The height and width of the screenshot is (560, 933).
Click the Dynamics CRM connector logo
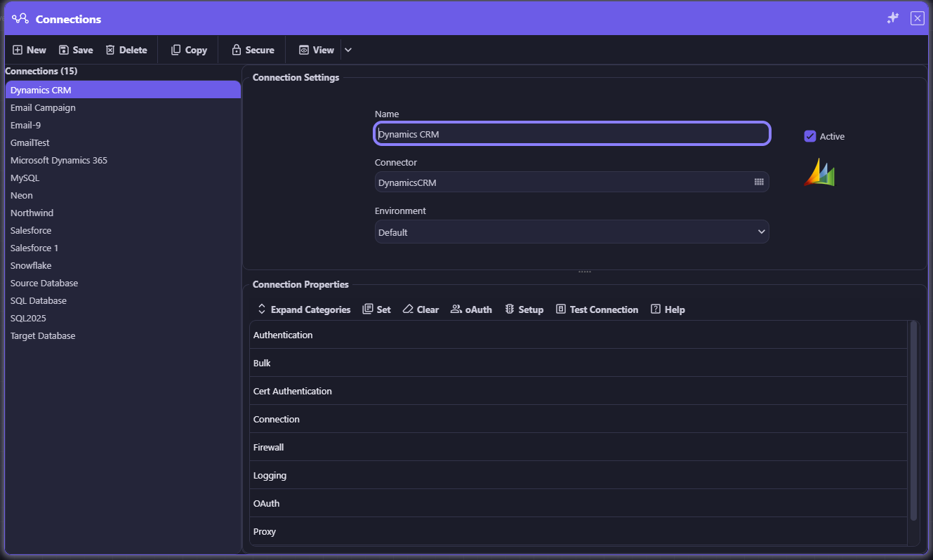point(819,172)
